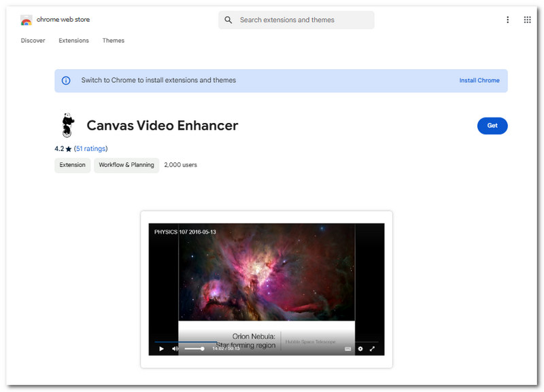
Task: Click the Install Chrome link
Action: point(479,80)
